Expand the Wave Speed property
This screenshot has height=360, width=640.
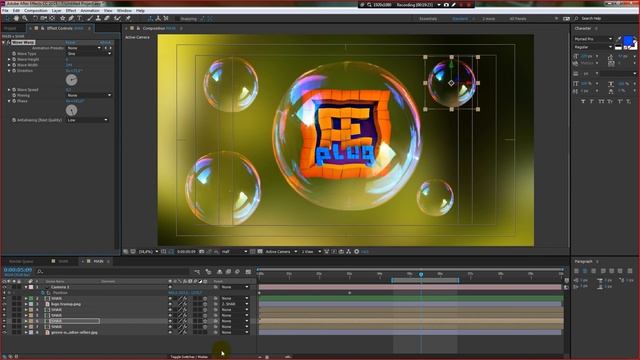click(x=9, y=89)
